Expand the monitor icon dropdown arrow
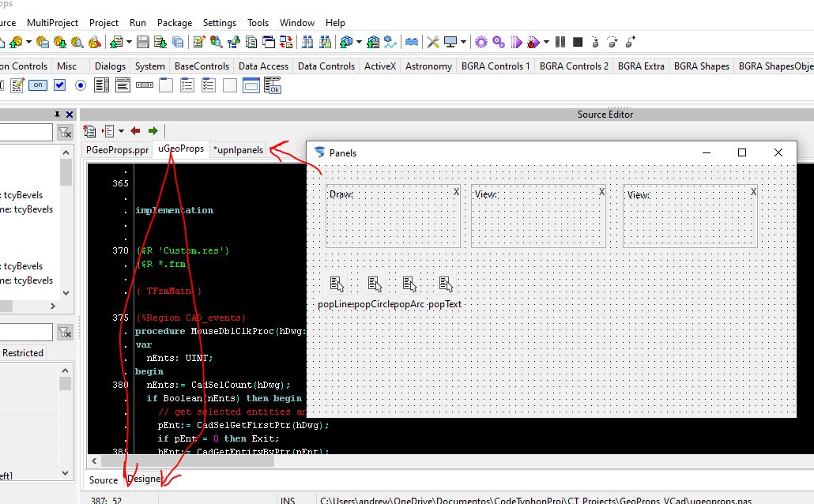 coord(464,42)
